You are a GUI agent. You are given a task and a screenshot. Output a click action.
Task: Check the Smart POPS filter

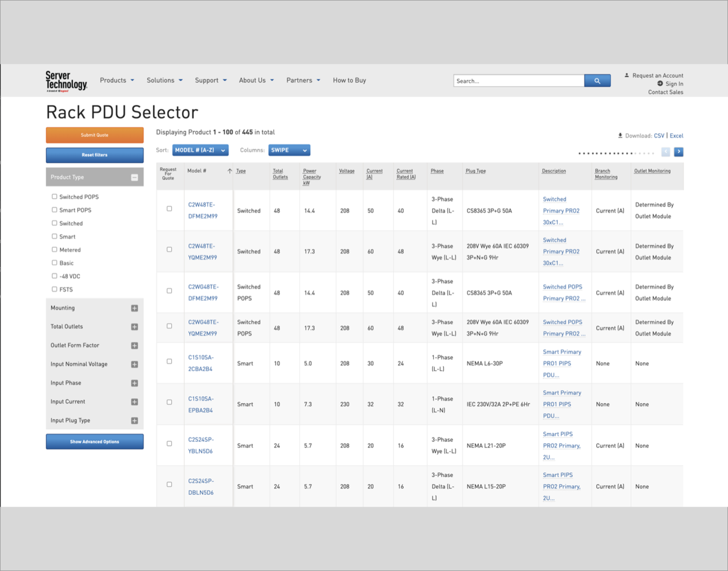coord(55,210)
